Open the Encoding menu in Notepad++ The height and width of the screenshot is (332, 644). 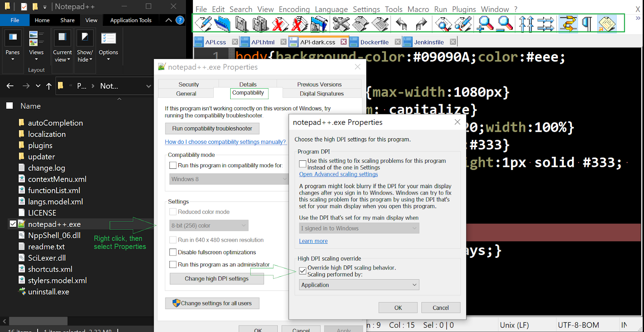tap(294, 9)
